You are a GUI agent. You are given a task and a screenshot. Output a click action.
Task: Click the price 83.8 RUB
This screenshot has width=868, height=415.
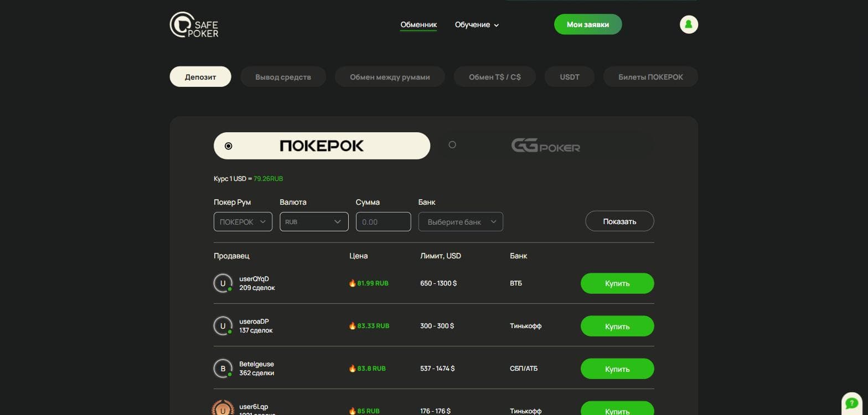coord(371,369)
